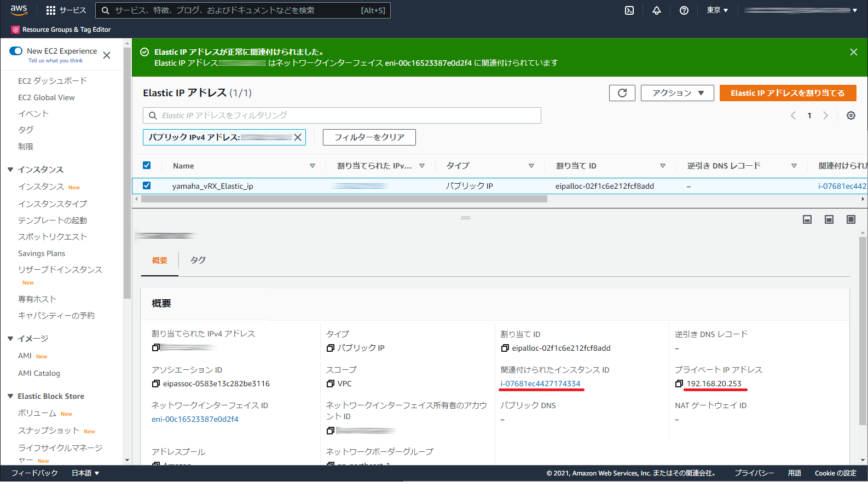
Task: Refresh the Elastic IP list
Action: [622, 93]
